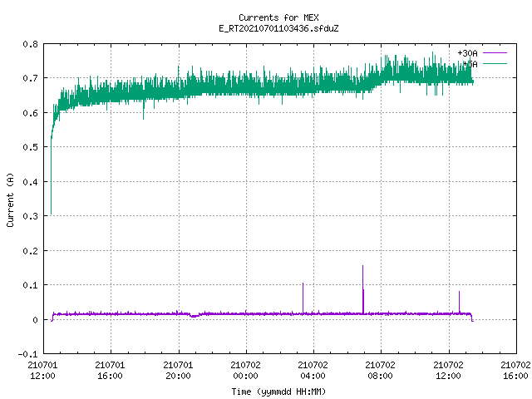Click the purple spike before 210702 04:00
This screenshot has width=532, height=399.
tap(303, 298)
